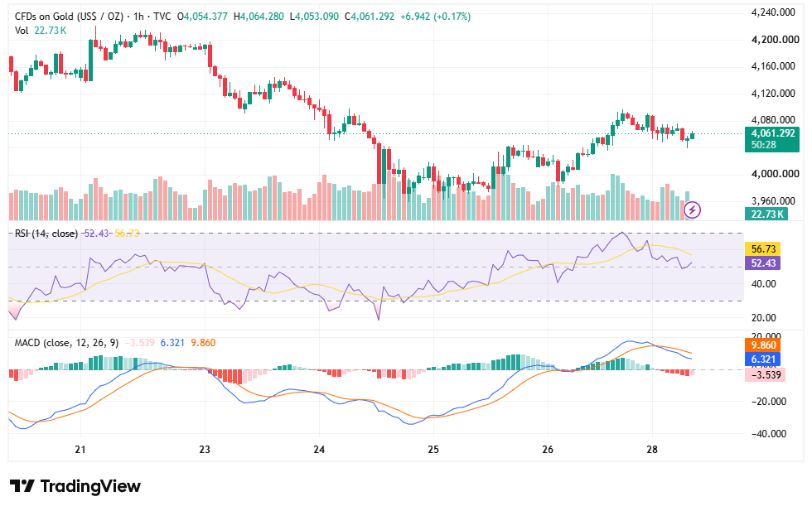Click the current price tag 4,061.292
The height and width of the screenshot is (511, 812).
click(x=772, y=133)
